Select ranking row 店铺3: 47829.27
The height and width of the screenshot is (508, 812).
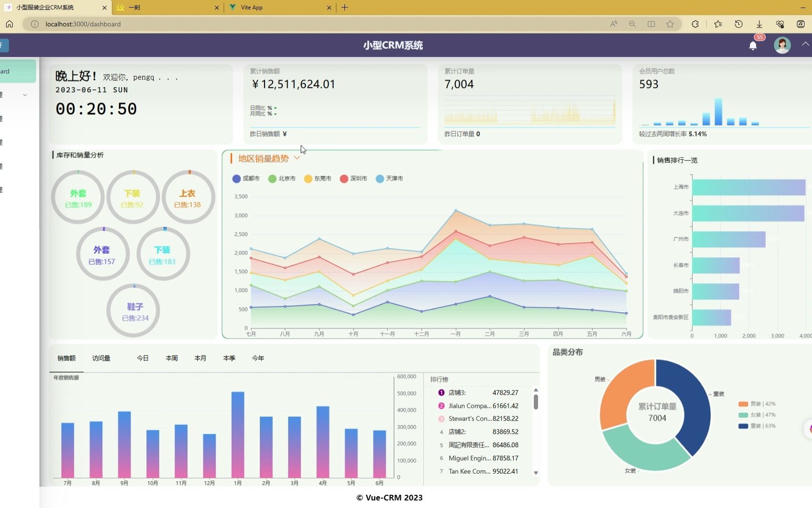point(478,393)
